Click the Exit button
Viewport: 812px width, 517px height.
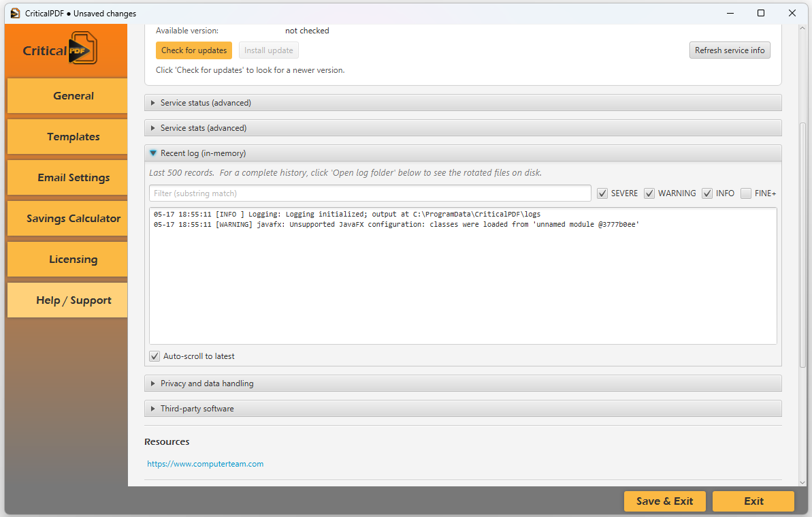(753, 501)
